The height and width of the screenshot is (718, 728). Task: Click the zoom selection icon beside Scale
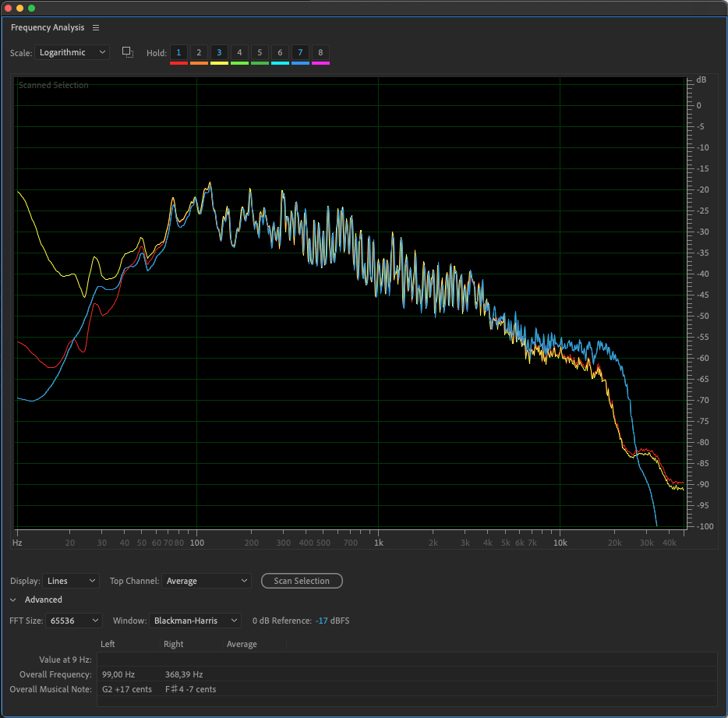tap(128, 52)
